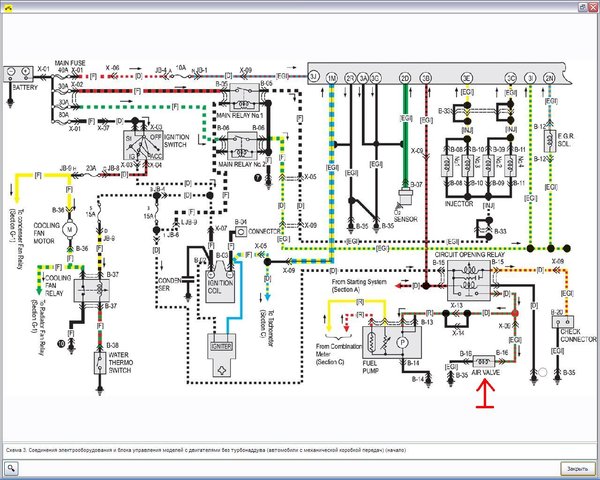600x480 pixels.
Task: Click the cooling fan motor M symbol
Action: coord(70,229)
